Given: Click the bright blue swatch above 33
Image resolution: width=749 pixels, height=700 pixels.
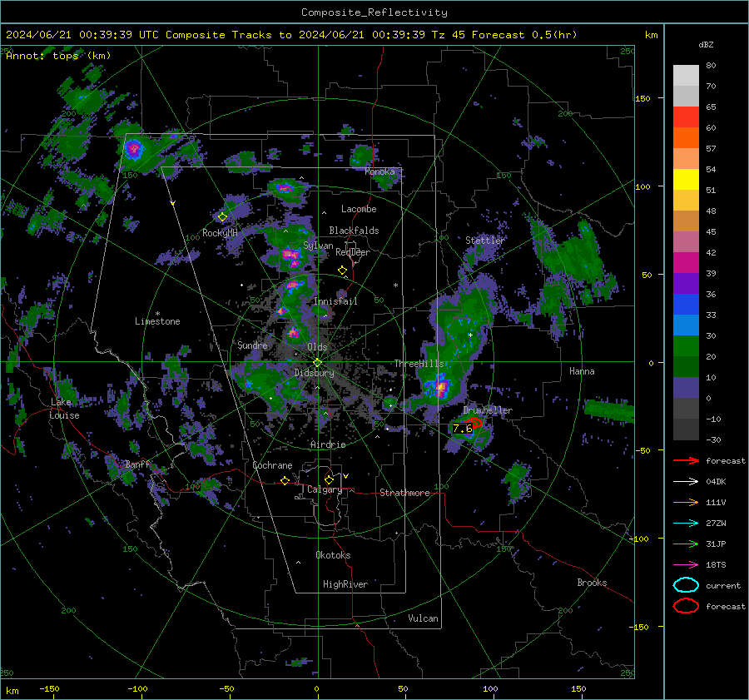Looking at the screenshot, I should tap(686, 305).
